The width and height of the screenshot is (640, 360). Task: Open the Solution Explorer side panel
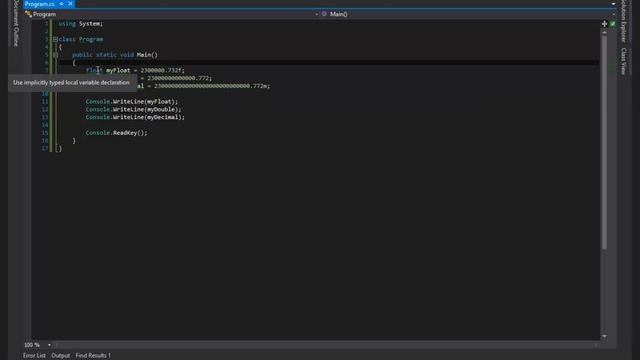624,21
